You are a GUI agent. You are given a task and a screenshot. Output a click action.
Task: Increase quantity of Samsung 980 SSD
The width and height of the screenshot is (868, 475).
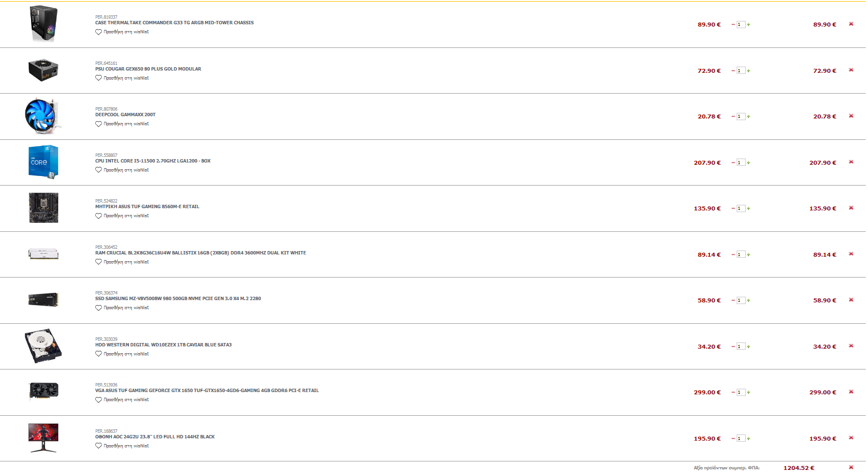tap(749, 300)
